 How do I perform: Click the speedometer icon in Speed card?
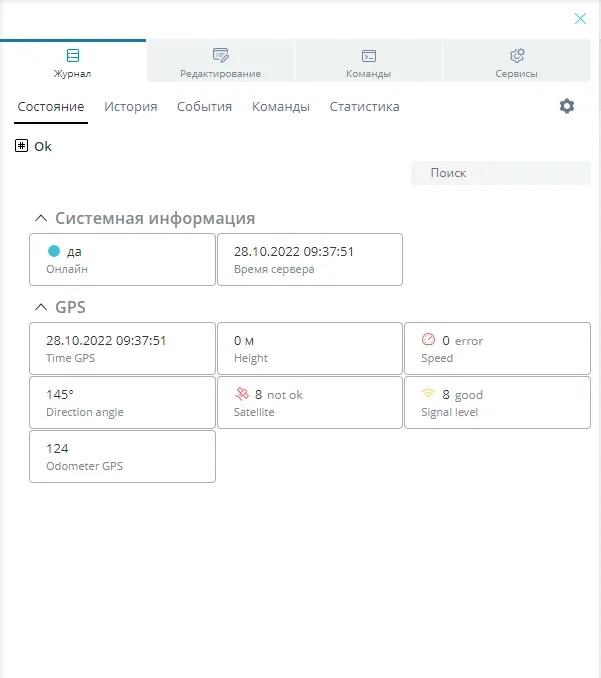pos(428,340)
